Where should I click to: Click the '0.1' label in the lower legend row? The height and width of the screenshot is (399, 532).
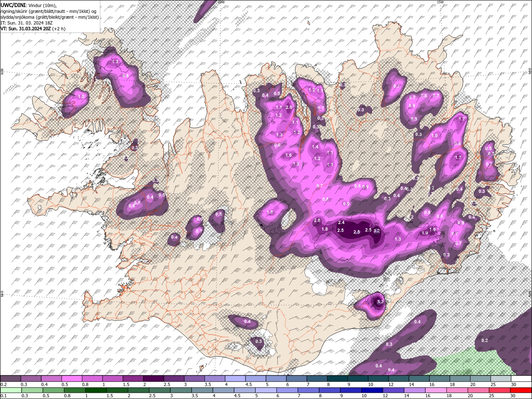pos(3,396)
